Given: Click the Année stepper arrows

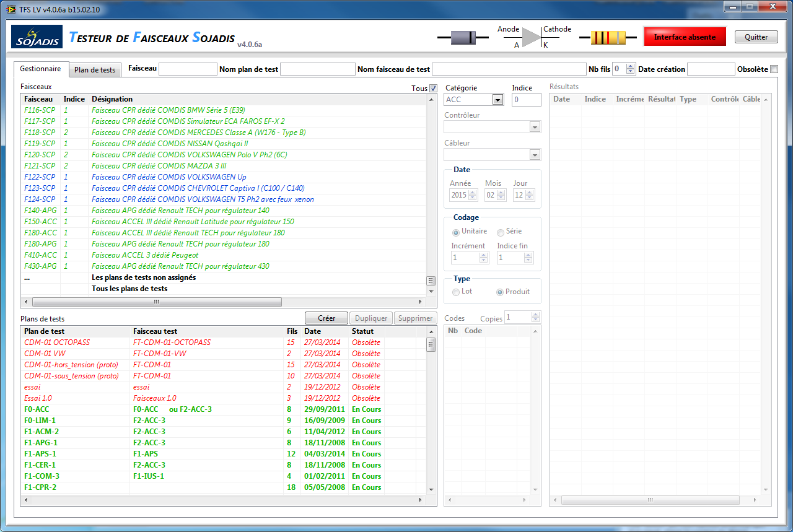Looking at the screenshot, I should tap(473, 195).
